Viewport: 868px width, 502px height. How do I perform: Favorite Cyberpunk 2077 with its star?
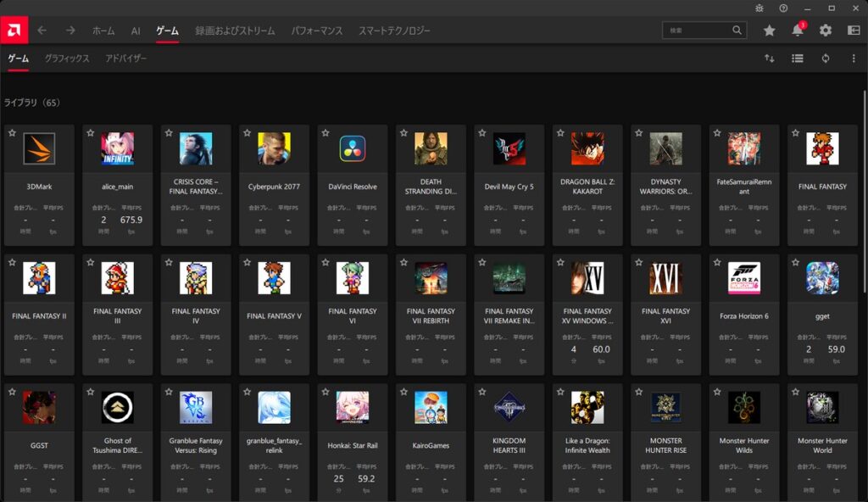(x=247, y=133)
